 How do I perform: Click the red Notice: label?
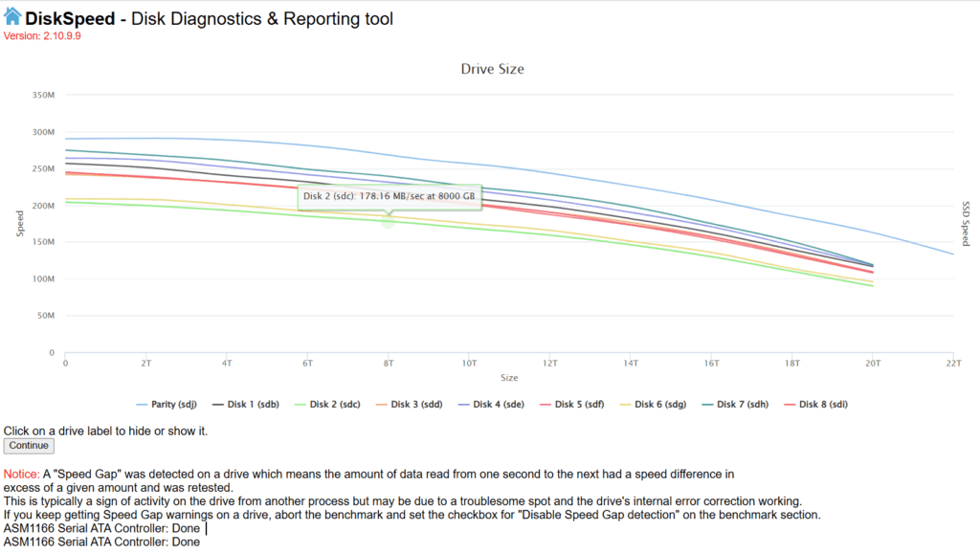[x=22, y=475]
